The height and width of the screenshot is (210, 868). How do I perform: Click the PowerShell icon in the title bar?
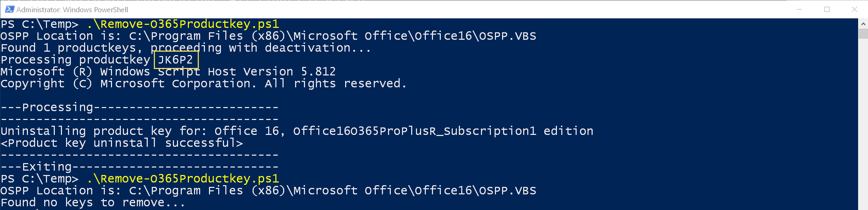(x=10, y=10)
